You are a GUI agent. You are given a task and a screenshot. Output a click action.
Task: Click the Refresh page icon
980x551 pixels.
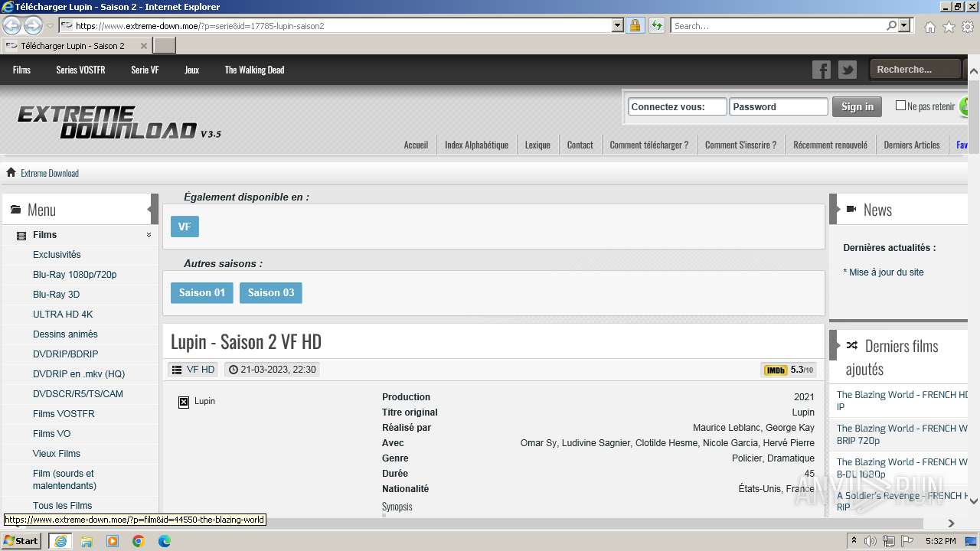[656, 25]
